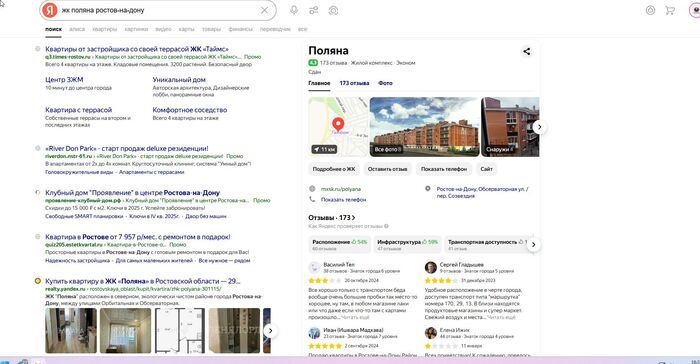700x364 pixels.
Task: Click the Показать телефон button
Action: [444, 169]
